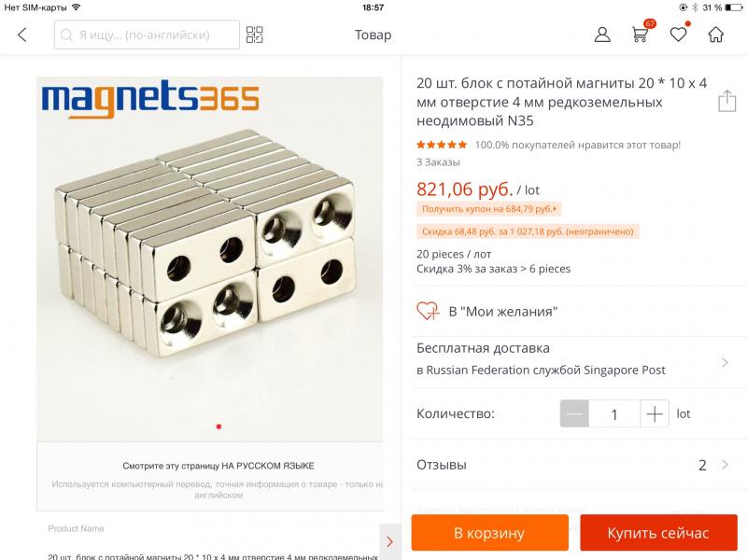Image resolution: width=747 pixels, height=560 pixels.
Task: Tap the back arrow icon
Action: [x=22, y=35]
